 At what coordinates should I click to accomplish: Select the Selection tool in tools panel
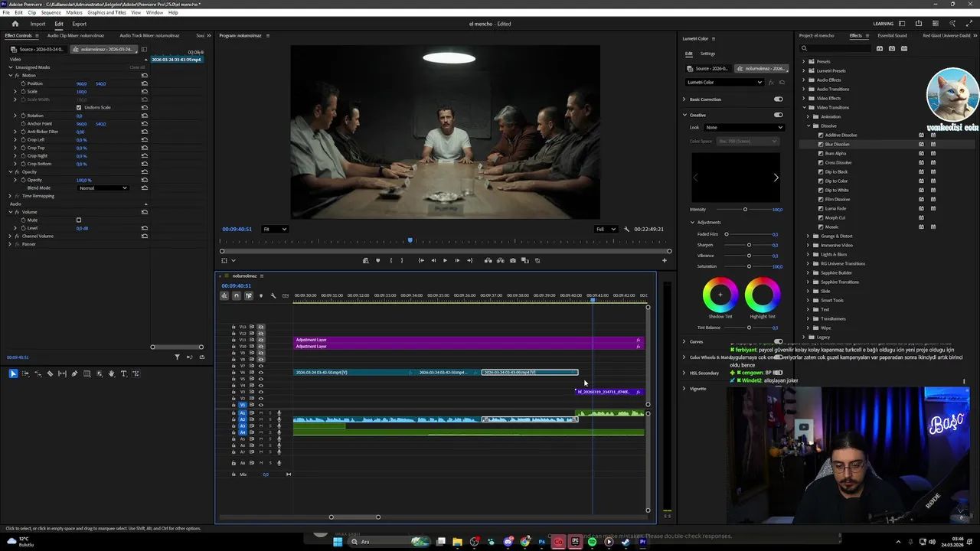13,373
